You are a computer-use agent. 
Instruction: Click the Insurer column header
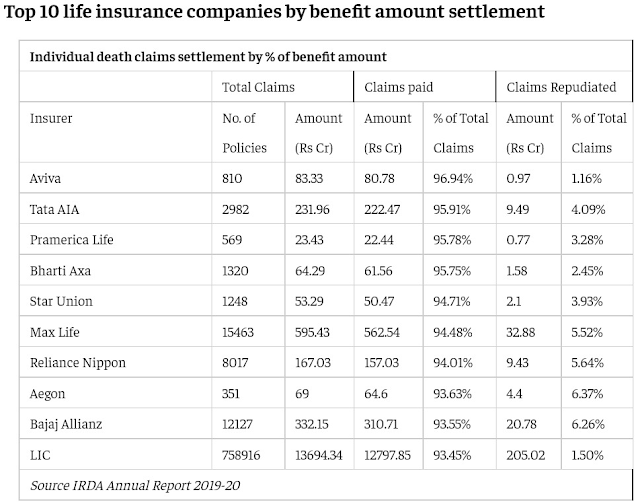point(52,118)
